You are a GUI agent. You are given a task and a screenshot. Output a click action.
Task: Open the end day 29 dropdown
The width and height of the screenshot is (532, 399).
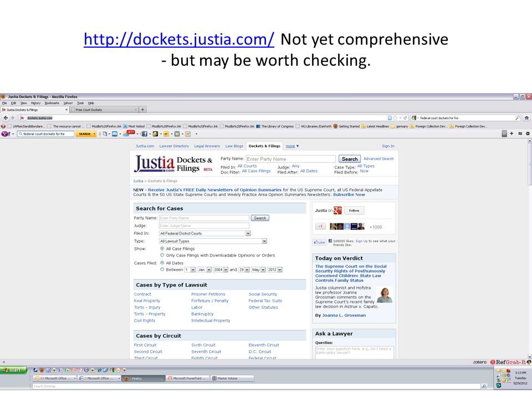tap(244, 270)
